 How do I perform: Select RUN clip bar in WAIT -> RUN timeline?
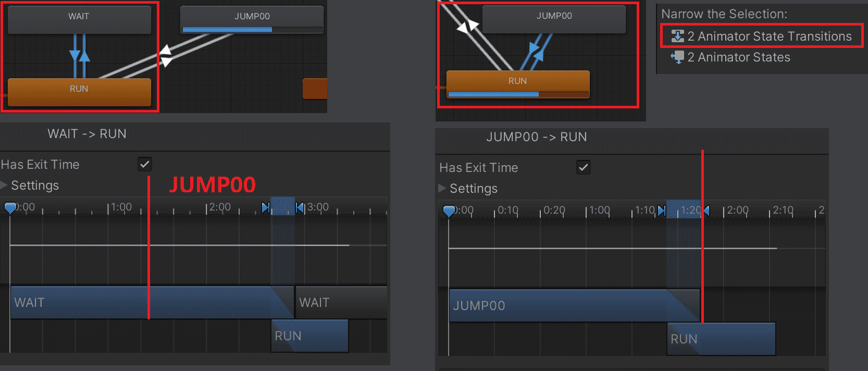[309, 336]
